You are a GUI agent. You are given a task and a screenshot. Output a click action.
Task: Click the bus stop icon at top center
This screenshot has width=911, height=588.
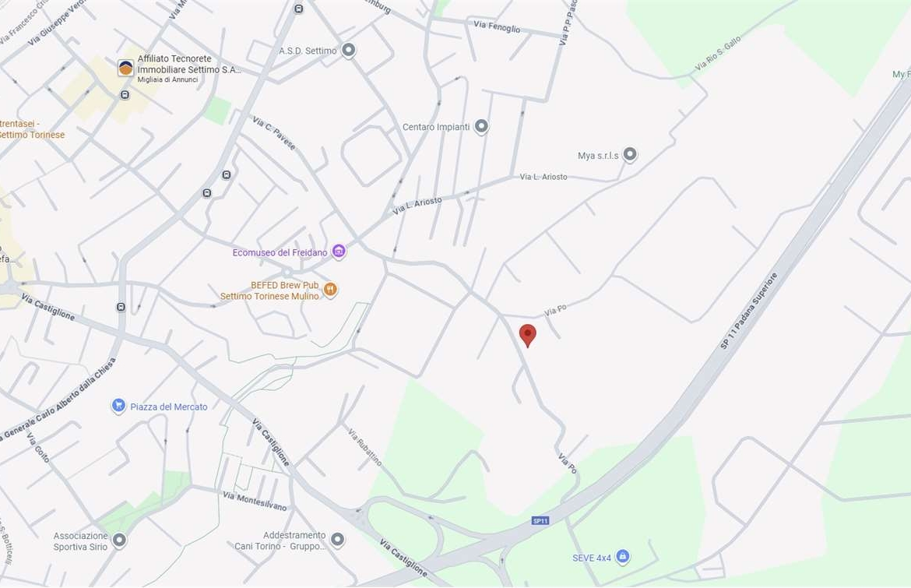pyautogui.click(x=299, y=9)
